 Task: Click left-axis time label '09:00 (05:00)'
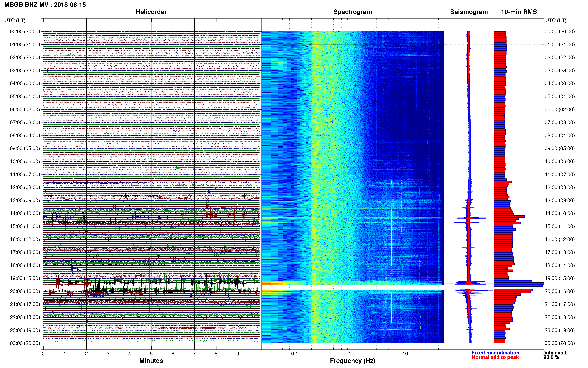[x=25, y=148]
